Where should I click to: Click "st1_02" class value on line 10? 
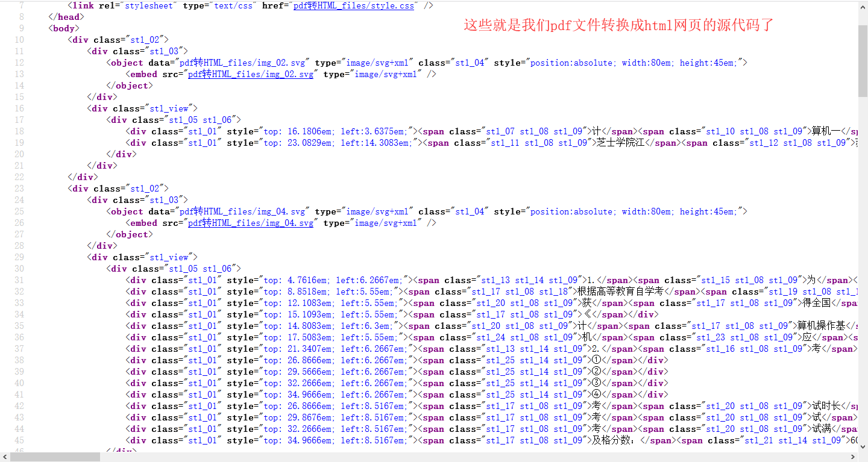point(145,40)
